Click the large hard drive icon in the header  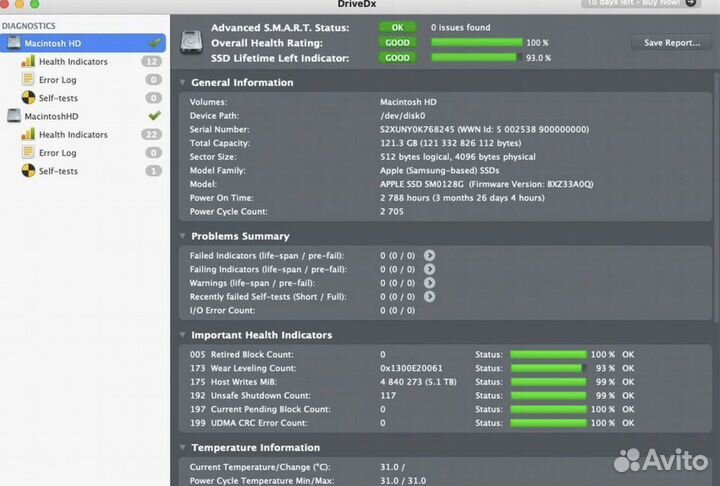point(191,42)
